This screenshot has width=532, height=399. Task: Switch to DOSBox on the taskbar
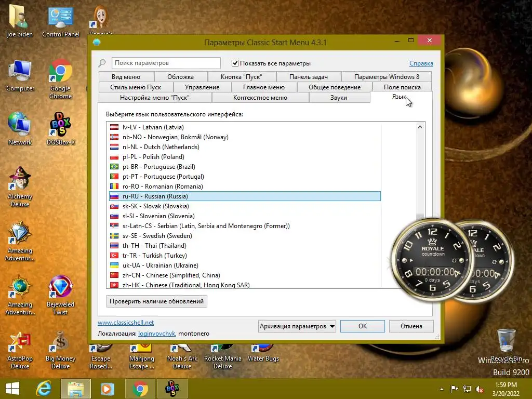tap(172, 389)
